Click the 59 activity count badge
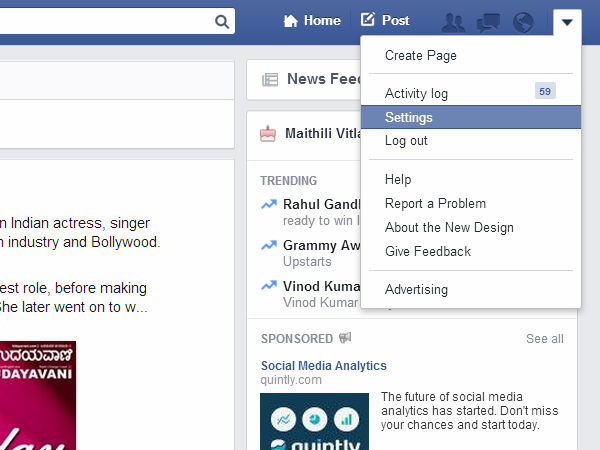 (545, 91)
